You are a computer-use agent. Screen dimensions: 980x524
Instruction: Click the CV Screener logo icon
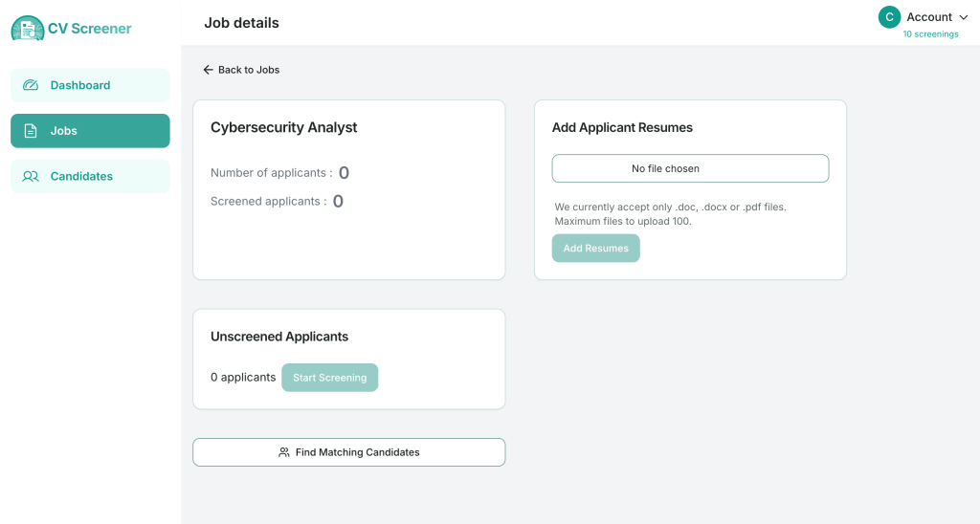pyautogui.click(x=28, y=29)
